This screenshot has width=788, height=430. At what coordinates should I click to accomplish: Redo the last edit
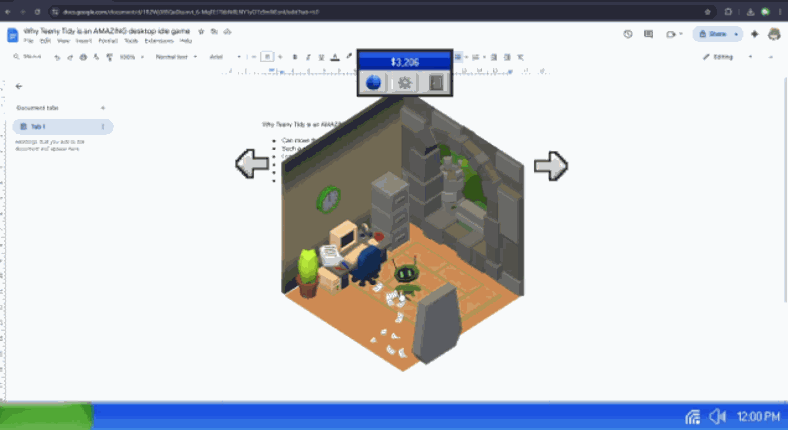pyautogui.click(x=70, y=57)
